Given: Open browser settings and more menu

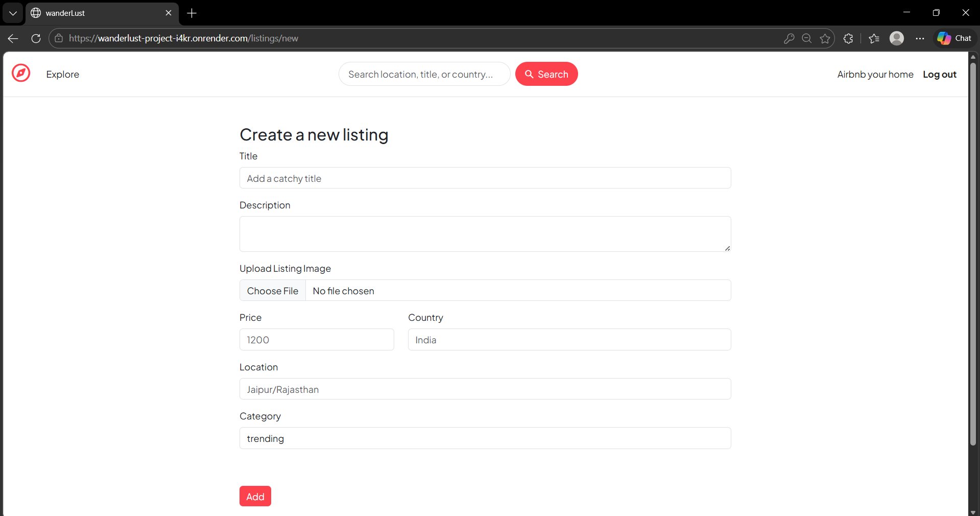Looking at the screenshot, I should tap(920, 38).
